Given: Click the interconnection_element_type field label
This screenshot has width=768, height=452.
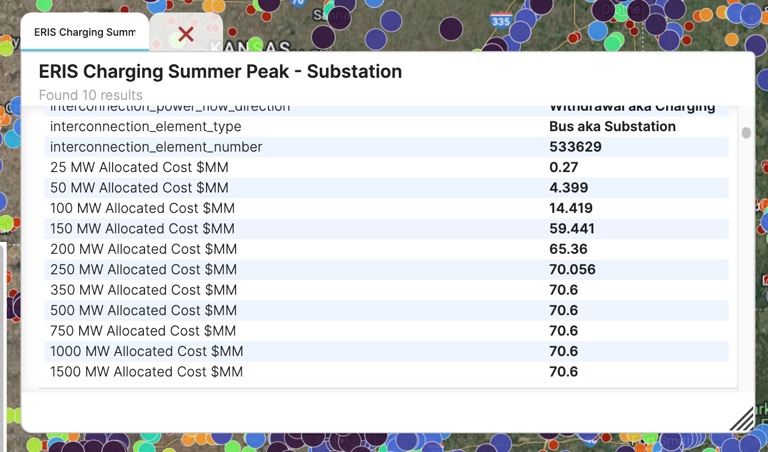Looking at the screenshot, I should [145, 126].
